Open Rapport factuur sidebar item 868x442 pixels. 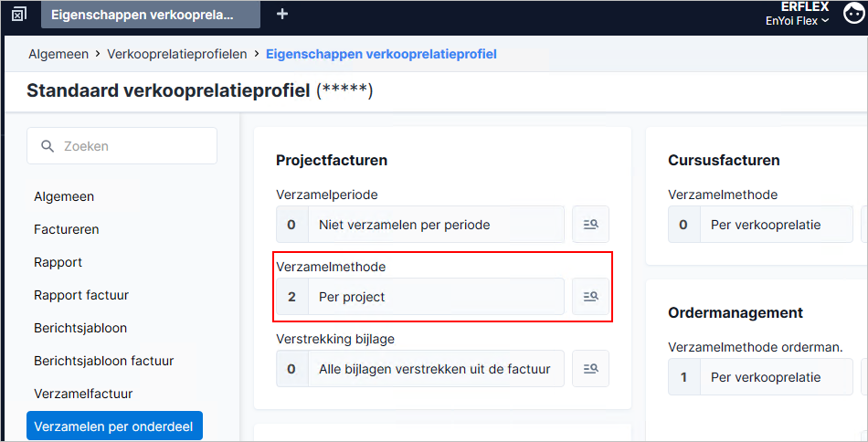pyautogui.click(x=81, y=295)
